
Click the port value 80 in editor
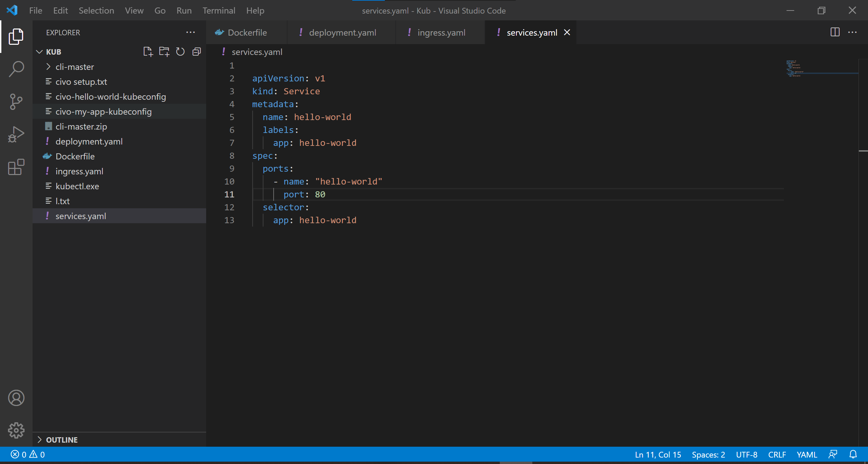pyautogui.click(x=320, y=194)
